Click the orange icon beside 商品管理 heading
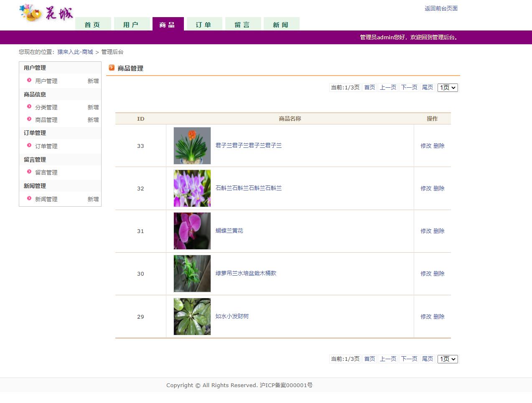 click(112, 67)
